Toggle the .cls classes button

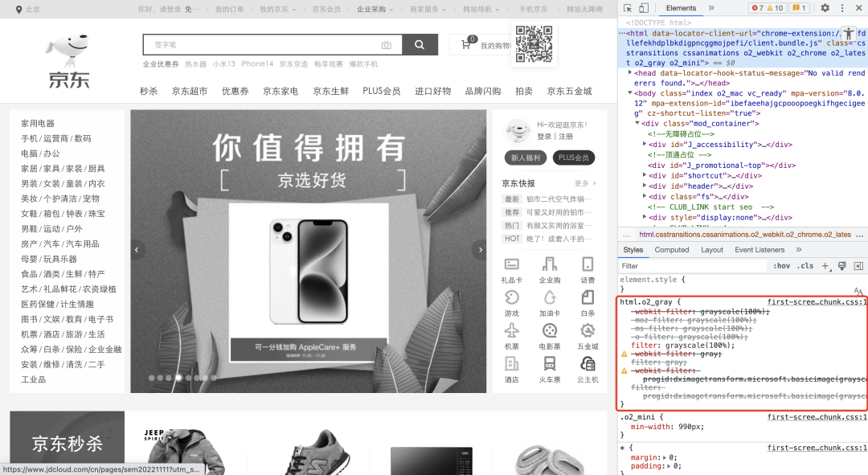pos(805,266)
